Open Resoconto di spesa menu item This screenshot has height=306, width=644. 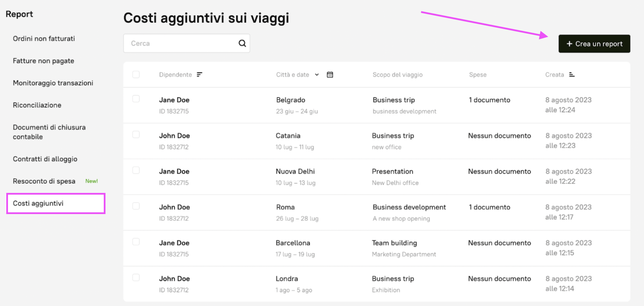(x=44, y=181)
